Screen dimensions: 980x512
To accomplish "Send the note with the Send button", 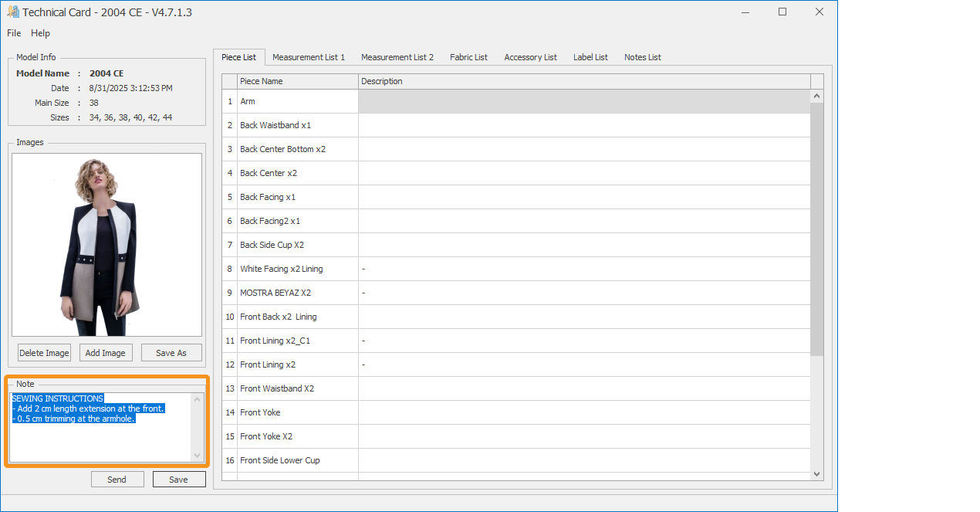I will [x=117, y=480].
